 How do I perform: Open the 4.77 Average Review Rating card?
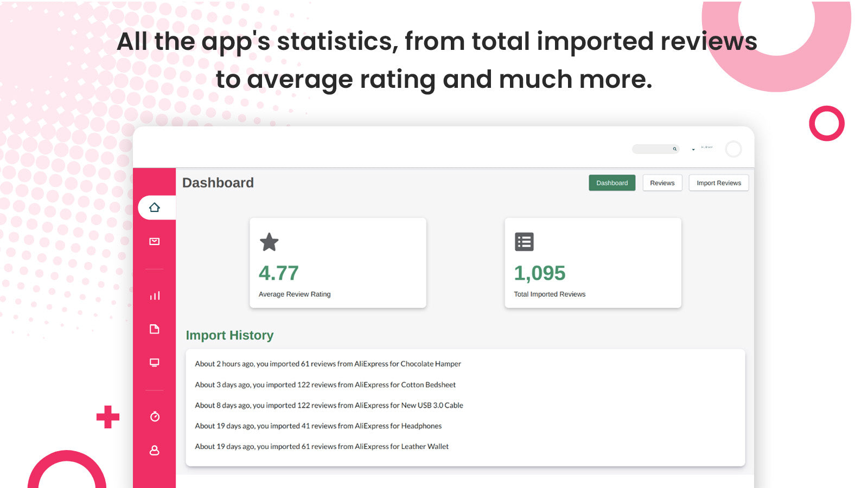(x=337, y=263)
